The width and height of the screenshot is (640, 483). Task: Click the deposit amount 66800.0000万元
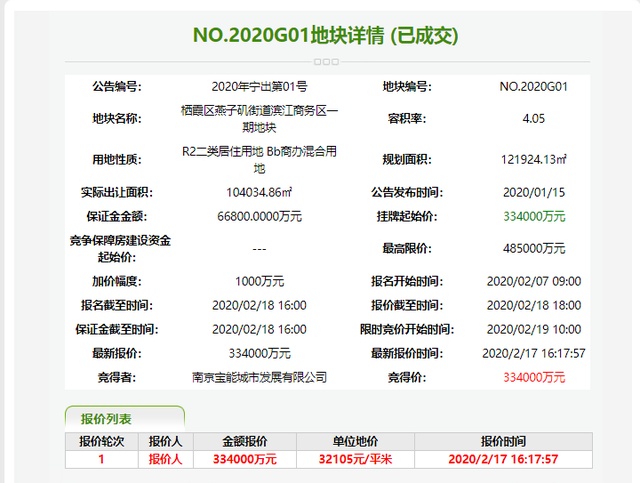tap(259, 216)
